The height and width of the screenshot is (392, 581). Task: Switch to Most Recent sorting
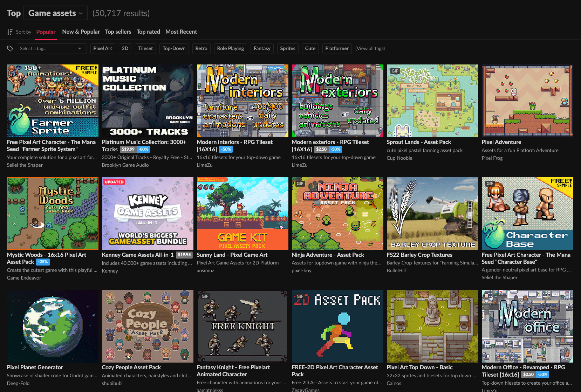click(181, 32)
